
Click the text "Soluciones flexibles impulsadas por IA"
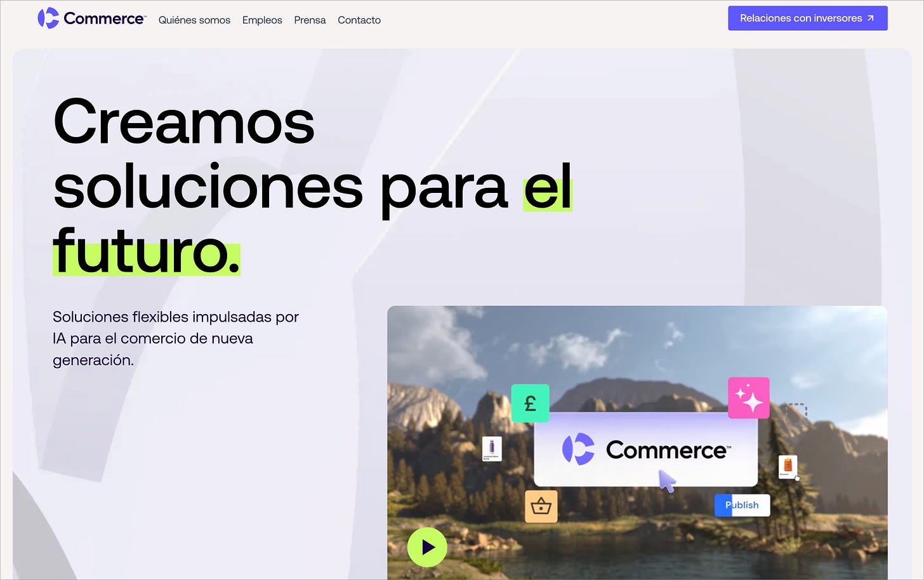pyautogui.click(x=176, y=327)
